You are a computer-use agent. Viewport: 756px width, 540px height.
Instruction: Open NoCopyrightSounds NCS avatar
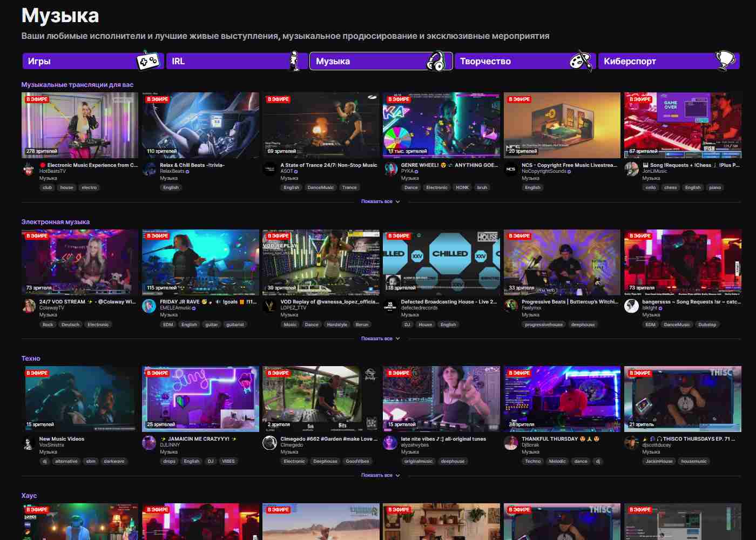(x=511, y=169)
